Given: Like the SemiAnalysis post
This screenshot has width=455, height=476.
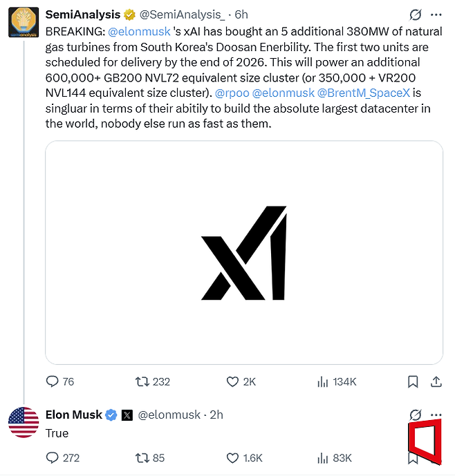Looking at the screenshot, I should click(x=233, y=381).
